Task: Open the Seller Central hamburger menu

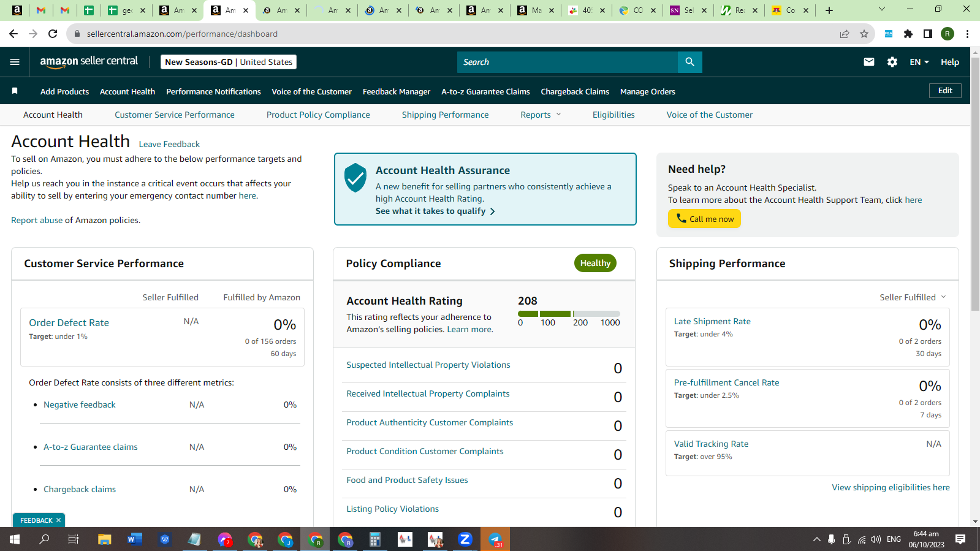Action: (x=15, y=62)
